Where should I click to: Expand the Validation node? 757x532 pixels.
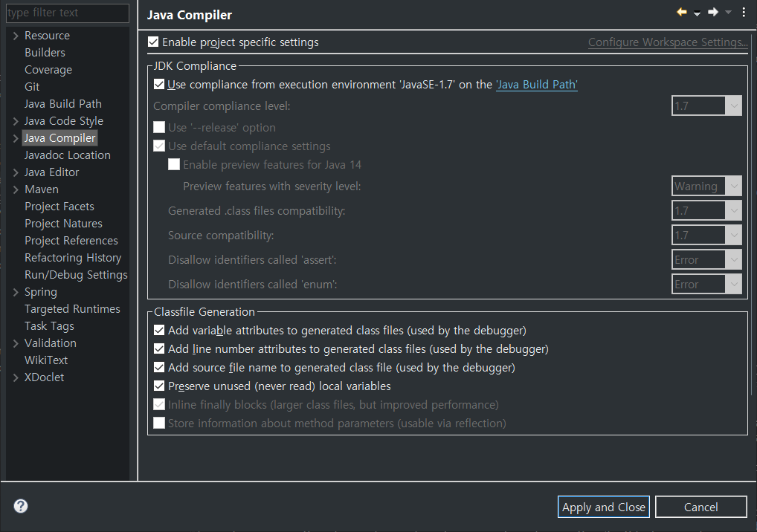16,343
